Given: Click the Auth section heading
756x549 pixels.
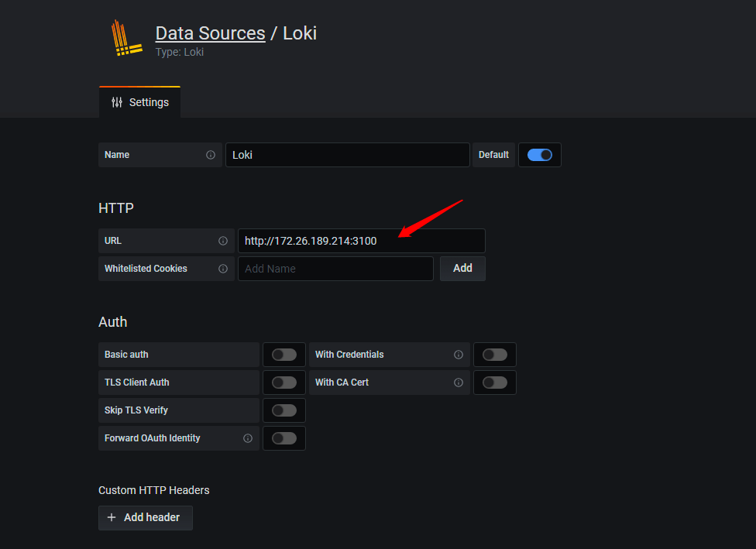Looking at the screenshot, I should pyautogui.click(x=113, y=322).
